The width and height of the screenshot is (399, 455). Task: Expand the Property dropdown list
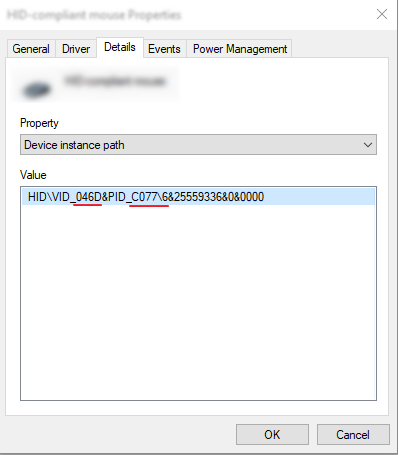click(x=198, y=145)
